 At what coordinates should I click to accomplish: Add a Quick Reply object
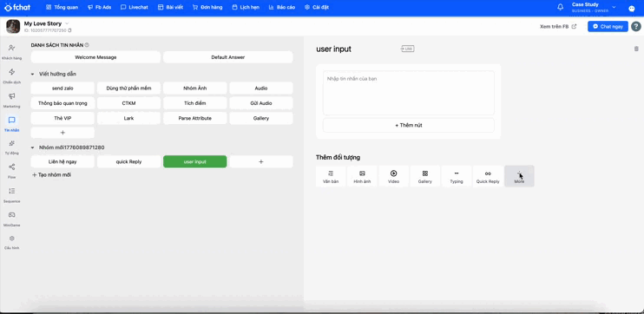(488, 176)
